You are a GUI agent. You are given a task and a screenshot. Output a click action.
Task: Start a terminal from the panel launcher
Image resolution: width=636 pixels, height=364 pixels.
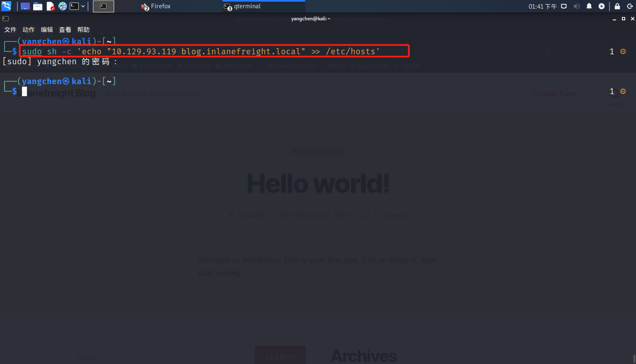click(x=74, y=6)
